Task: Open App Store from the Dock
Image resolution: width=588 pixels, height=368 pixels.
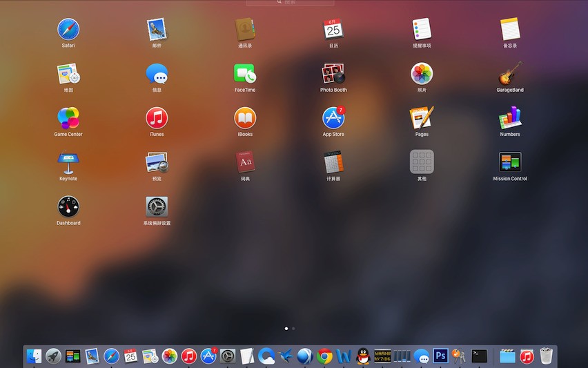Action: (x=208, y=356)
